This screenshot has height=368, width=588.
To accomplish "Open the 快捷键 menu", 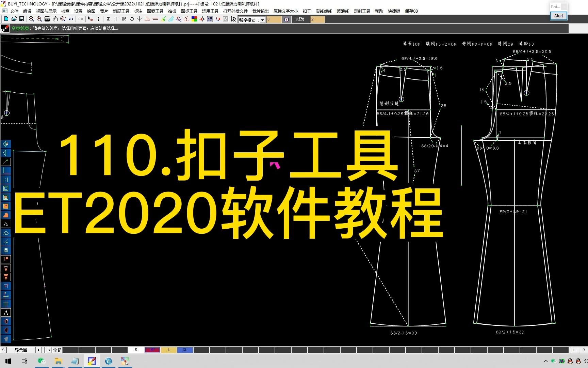I will [394, 11].
